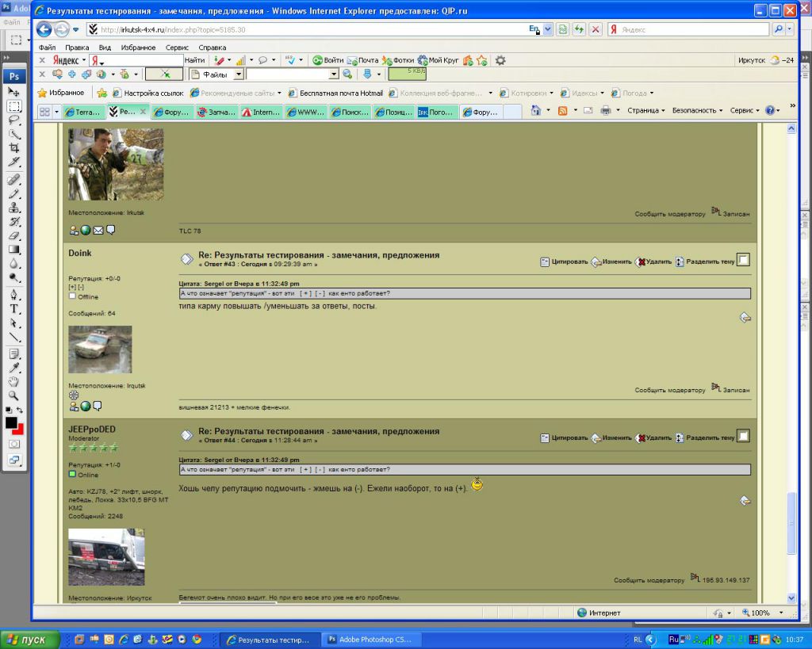This screenshot has height=649, width=812.
Task: Tick the checkbox on Doink's reply #43
Action: pyautogui.click(x=743, y=260)
